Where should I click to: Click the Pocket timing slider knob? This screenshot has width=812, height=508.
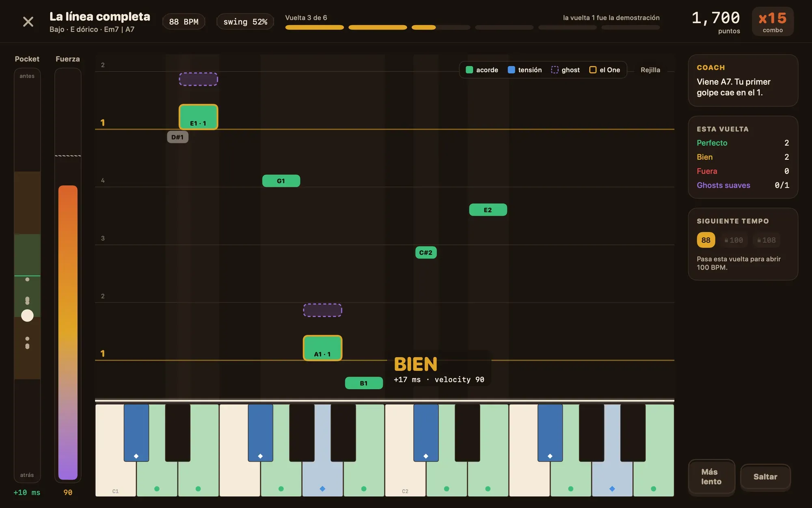tap(27, 315)
